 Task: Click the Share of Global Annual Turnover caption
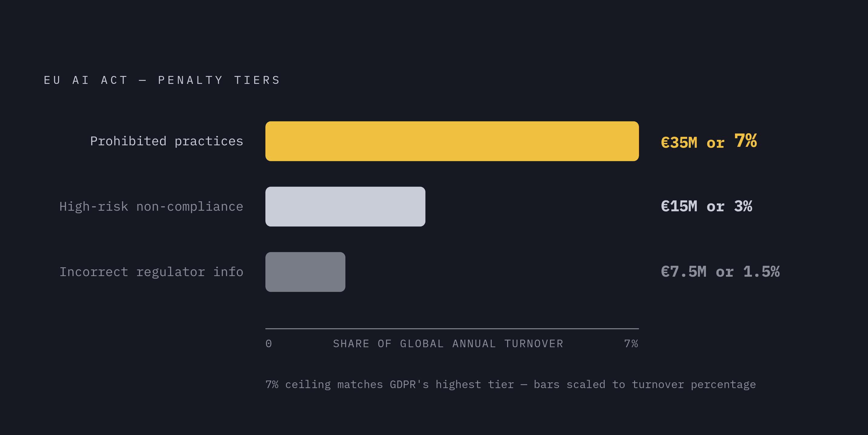448,343
